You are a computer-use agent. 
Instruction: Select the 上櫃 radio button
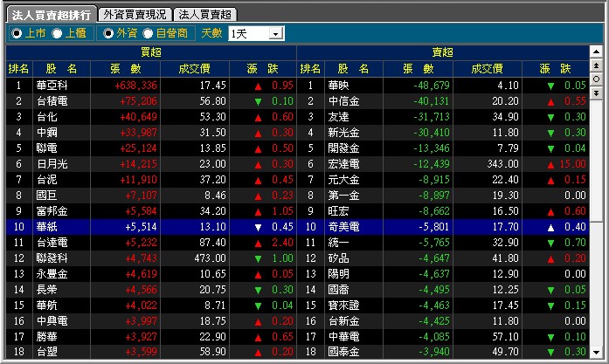[57, 33]
